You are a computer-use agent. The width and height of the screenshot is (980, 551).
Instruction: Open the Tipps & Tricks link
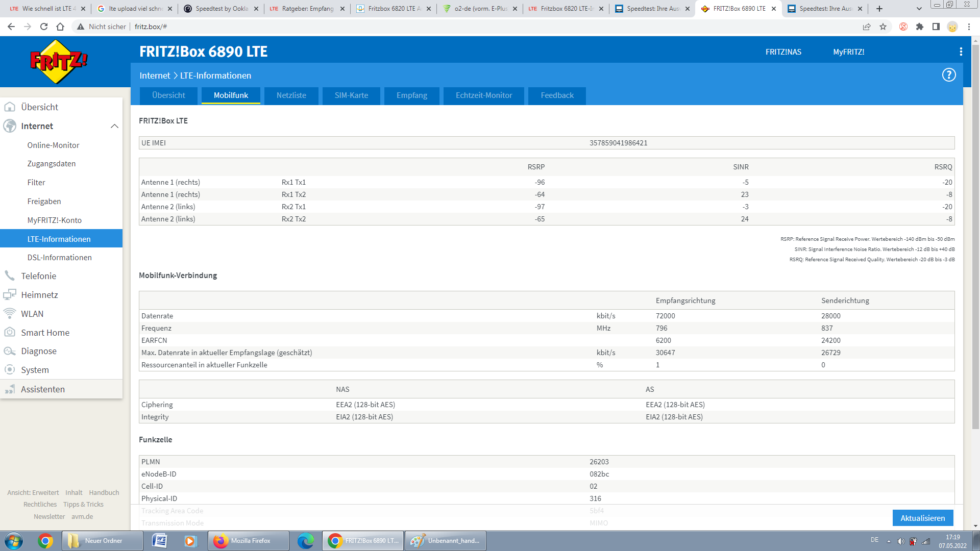coord(83,504)
